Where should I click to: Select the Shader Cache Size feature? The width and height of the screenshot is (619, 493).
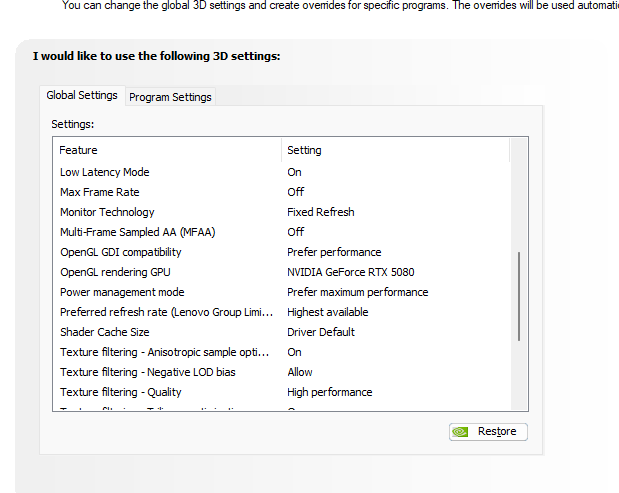pos(105,332)
